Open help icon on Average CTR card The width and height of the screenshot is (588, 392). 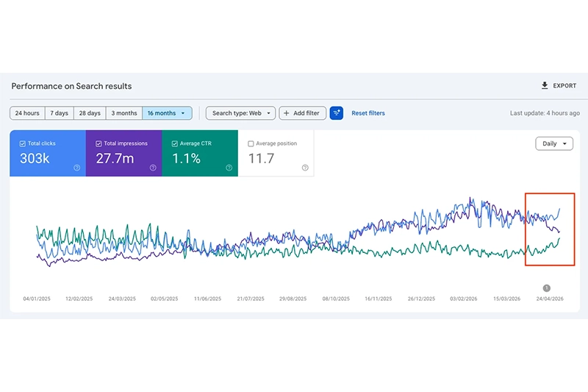click(229, 168)
